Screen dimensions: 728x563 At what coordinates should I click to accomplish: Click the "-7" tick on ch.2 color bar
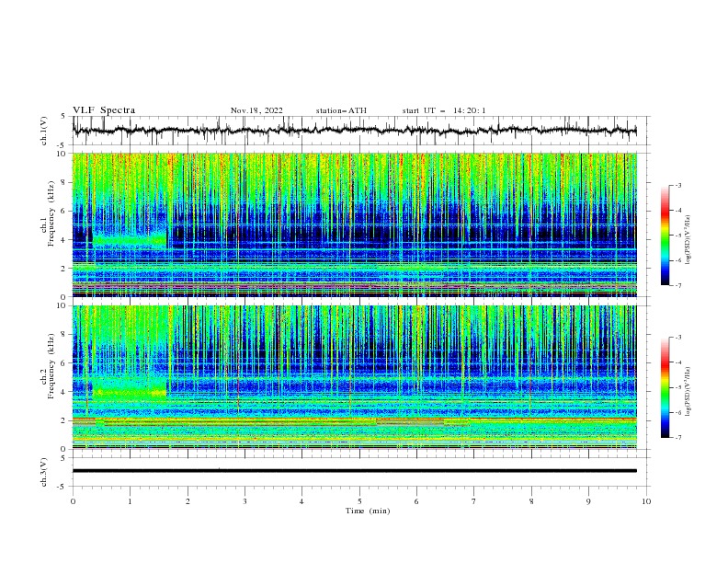point(677,438)
